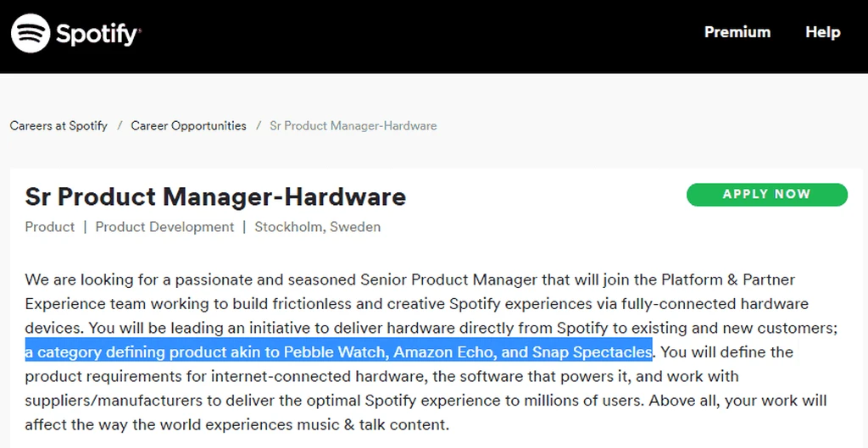The width and height of the screenshot is (868, 448).
Task: Click the Spotify circular logo icon
Action: (31, 33)
